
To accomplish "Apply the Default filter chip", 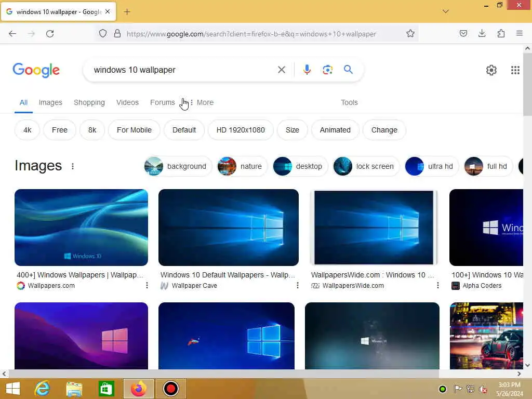I will coord(184,130).
